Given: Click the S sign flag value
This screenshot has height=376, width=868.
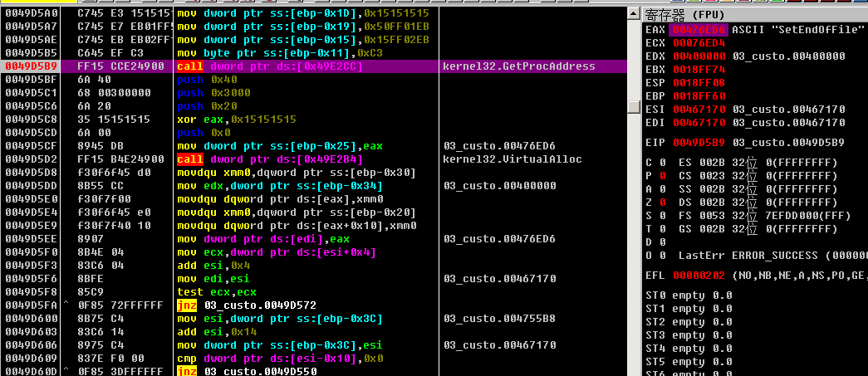Looking at the screenshot, I should [x=662, y=215].
